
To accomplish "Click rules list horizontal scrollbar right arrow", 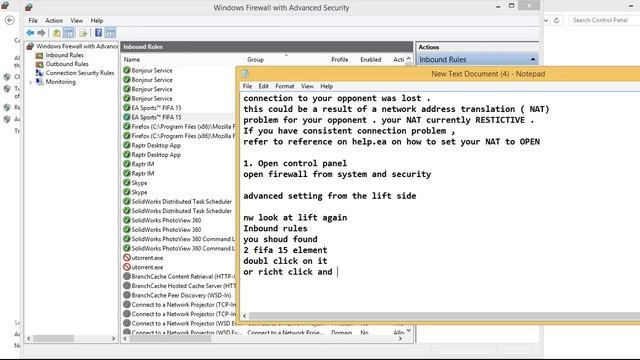I will [x=400, y=339].
